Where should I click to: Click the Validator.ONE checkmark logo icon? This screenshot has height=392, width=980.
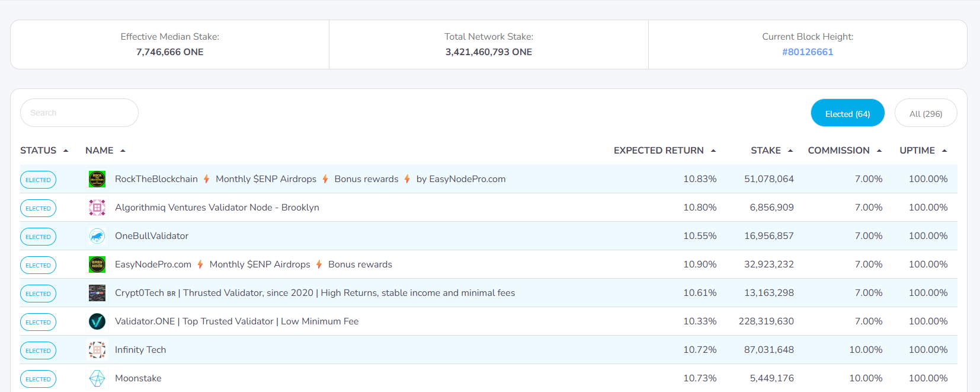(97, 321)
